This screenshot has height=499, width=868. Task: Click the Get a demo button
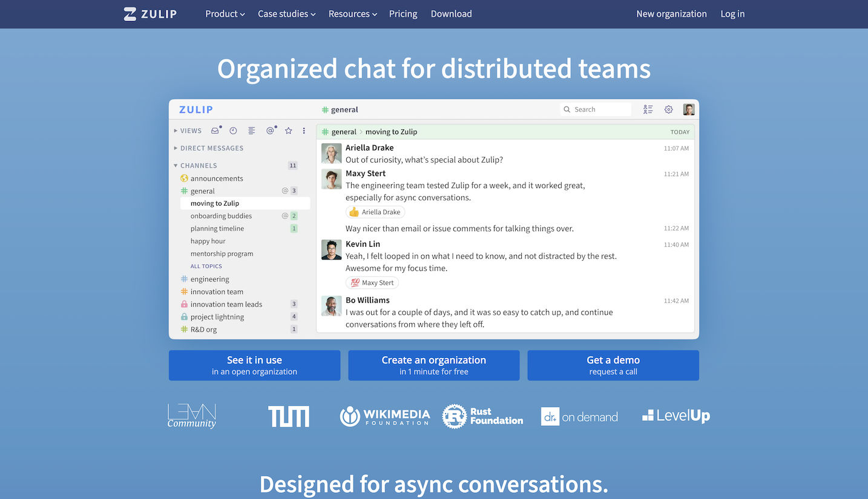(613, 365)
